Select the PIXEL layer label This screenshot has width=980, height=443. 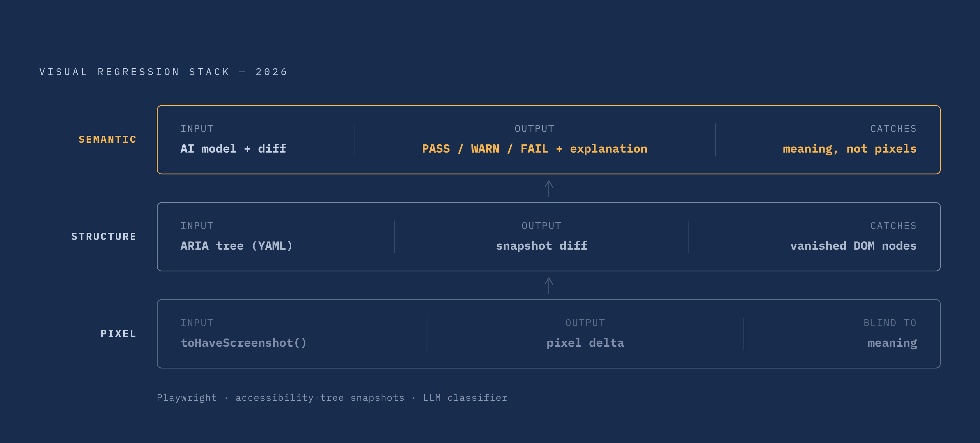click(118, 334)
